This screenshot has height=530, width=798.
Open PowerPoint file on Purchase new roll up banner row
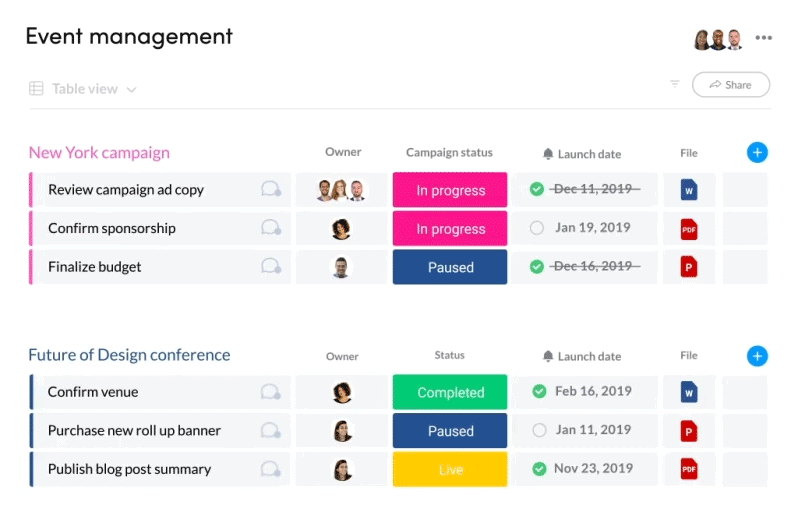[x=689, y=431]
